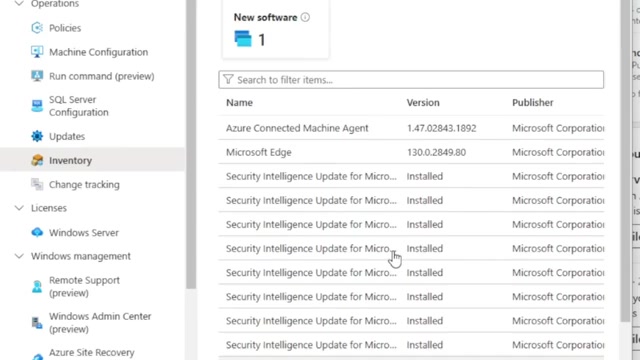
Task: Open Azure Site Recovery item
Action: point(91,352)
